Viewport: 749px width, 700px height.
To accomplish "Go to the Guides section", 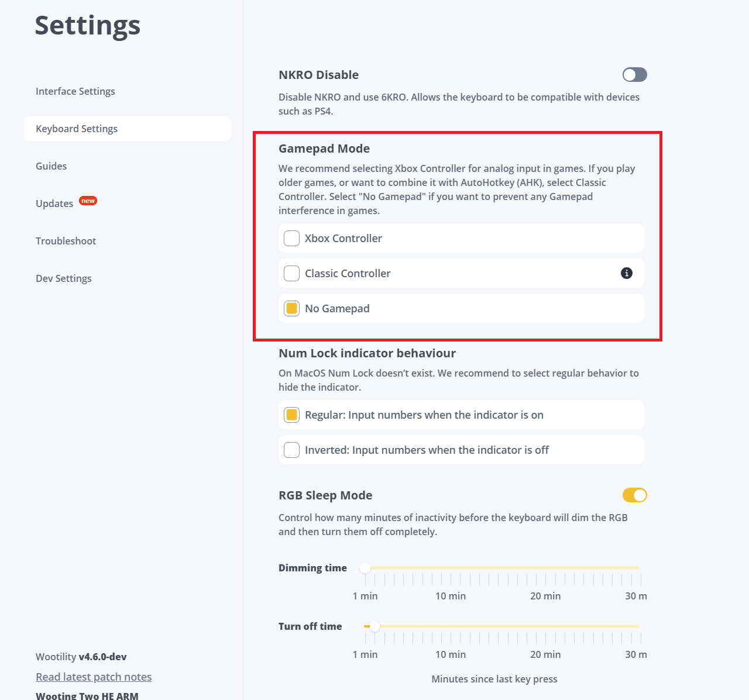I will click(x=51, y=166).
